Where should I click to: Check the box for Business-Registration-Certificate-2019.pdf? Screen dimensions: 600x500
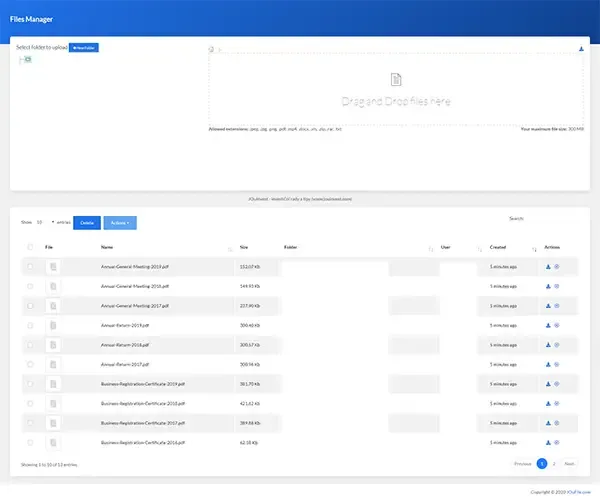pos(30,384)
